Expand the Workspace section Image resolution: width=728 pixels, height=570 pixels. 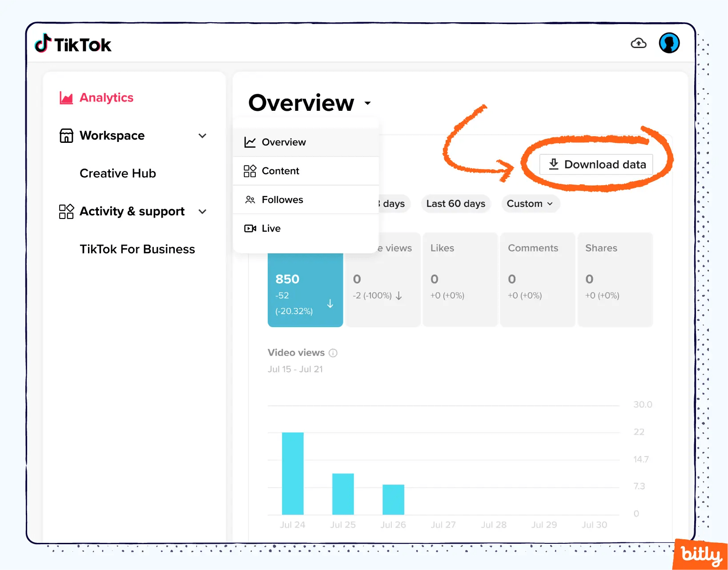[x=203, y=136]
